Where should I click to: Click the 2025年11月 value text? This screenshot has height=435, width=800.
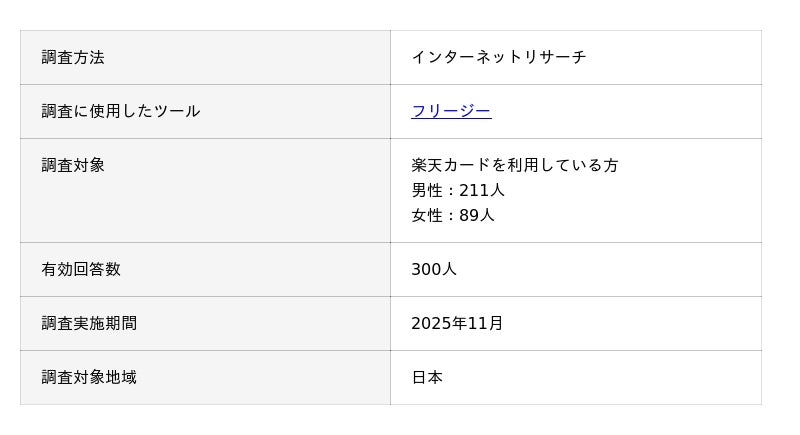457,323
